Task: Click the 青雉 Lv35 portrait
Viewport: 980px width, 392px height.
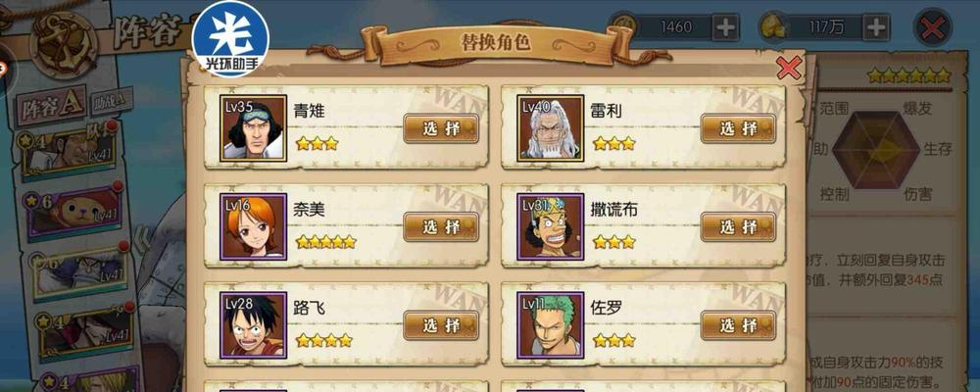Action: pos(253,127)
